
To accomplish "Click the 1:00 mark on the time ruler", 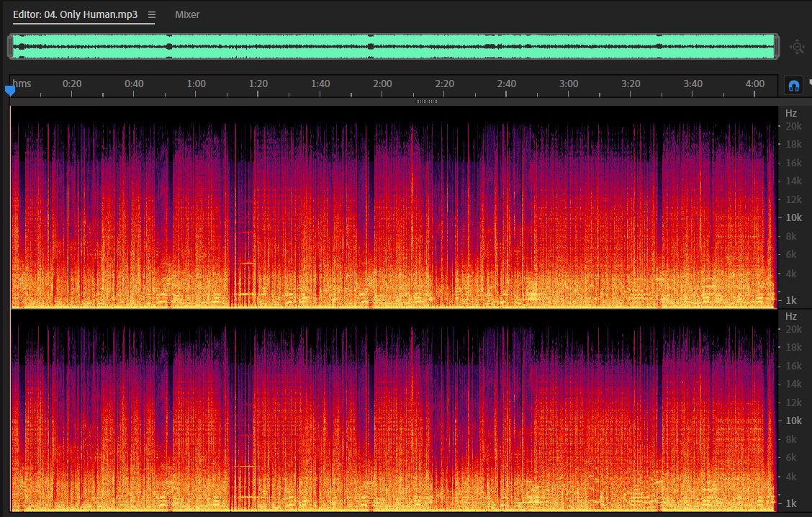I will (x=197, y=84).
